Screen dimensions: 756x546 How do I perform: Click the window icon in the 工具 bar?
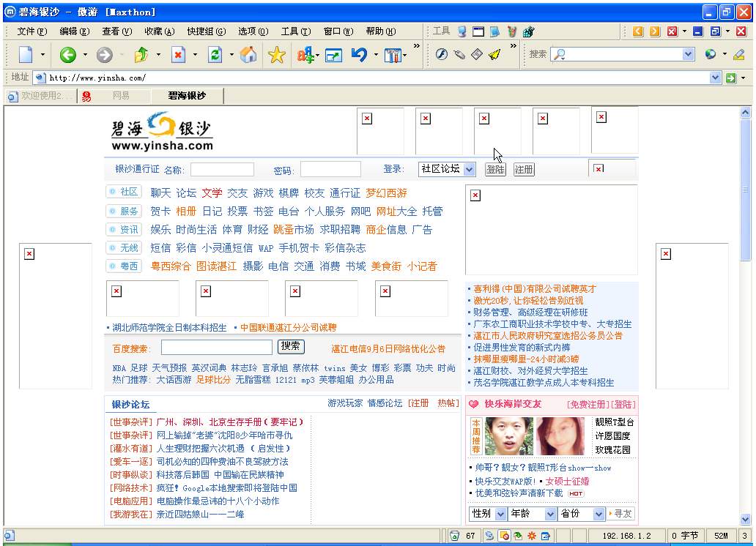coord(478,31)
